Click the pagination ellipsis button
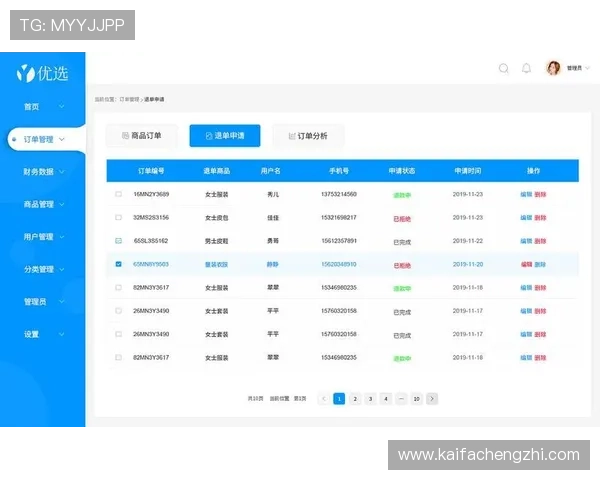This screenshot has height=480, width=600. coord(401,399)
